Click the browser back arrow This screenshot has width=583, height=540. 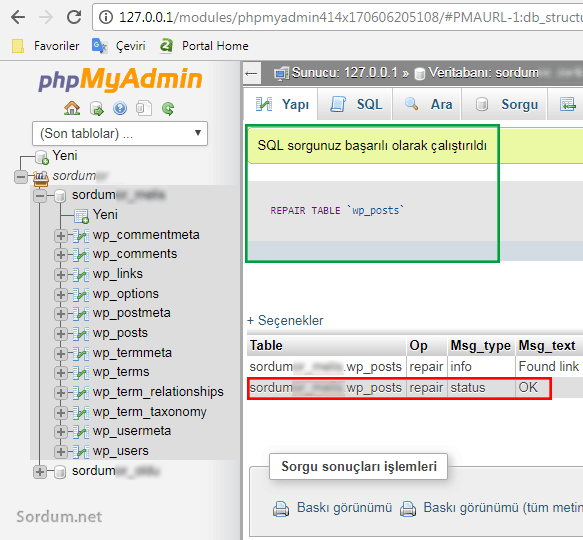pos(17,17)
